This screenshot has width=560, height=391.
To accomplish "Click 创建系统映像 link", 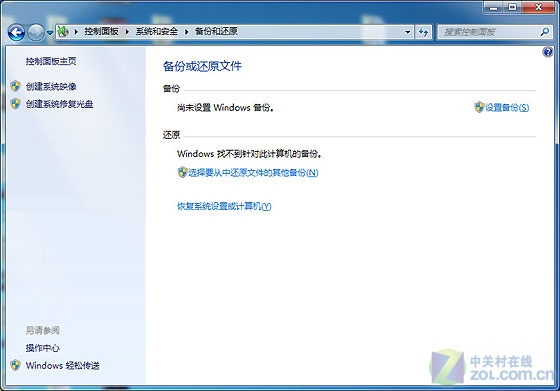I will click(x=51, y=86).
